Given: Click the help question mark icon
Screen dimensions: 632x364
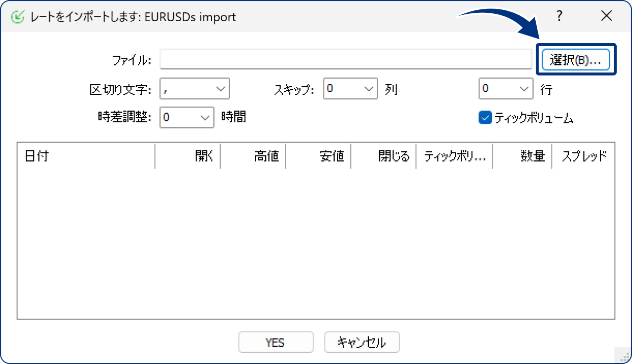Looking at the screenshot, I should [x=559, y=16].
